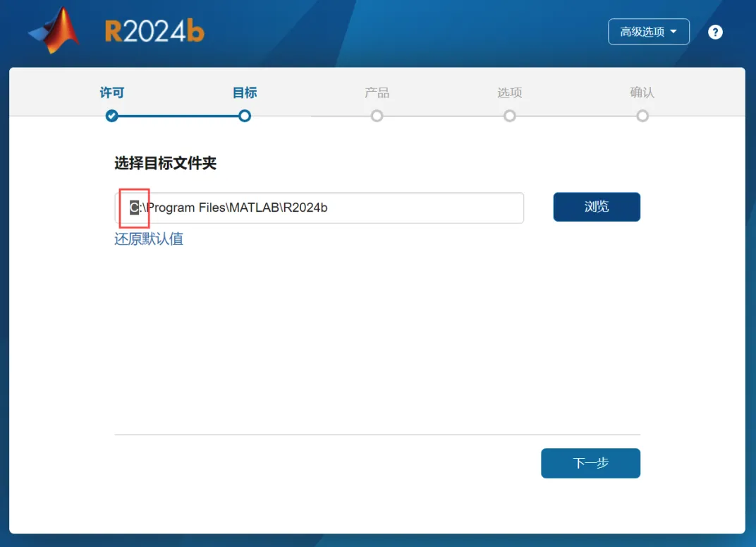This screenshot has width=756, height=547.
Task: Select the 许可 step tab
Action: 112,92
